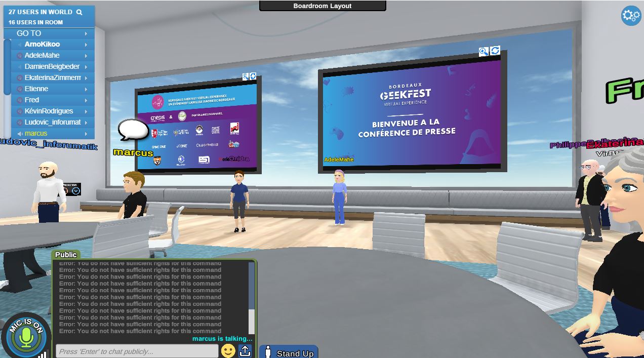This screenshot has width=644, height=358.
Task: Select Ludovic_inforumat in the user list
Action: click(x=53, y=123)
